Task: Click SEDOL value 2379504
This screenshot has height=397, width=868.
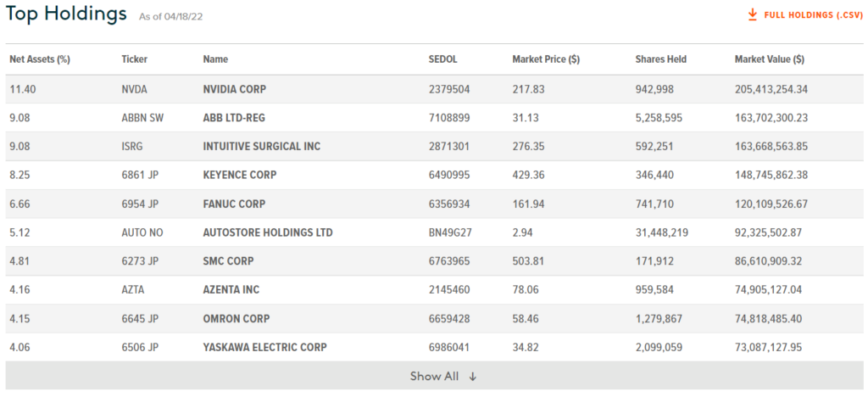Action: (x=449, y=89)
